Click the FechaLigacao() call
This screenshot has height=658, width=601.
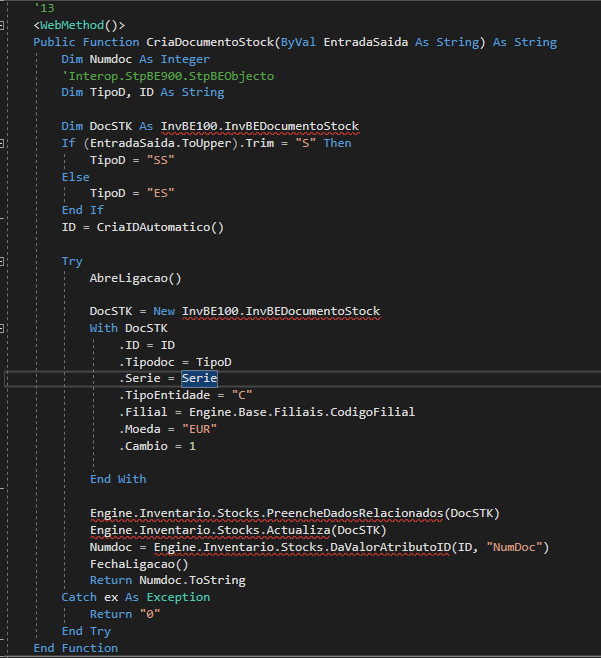tap(131, 564)
